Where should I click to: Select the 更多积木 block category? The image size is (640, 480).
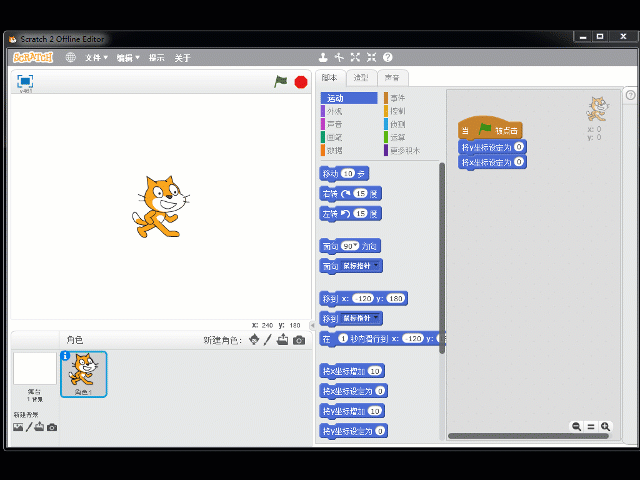(x=411, y=150)
